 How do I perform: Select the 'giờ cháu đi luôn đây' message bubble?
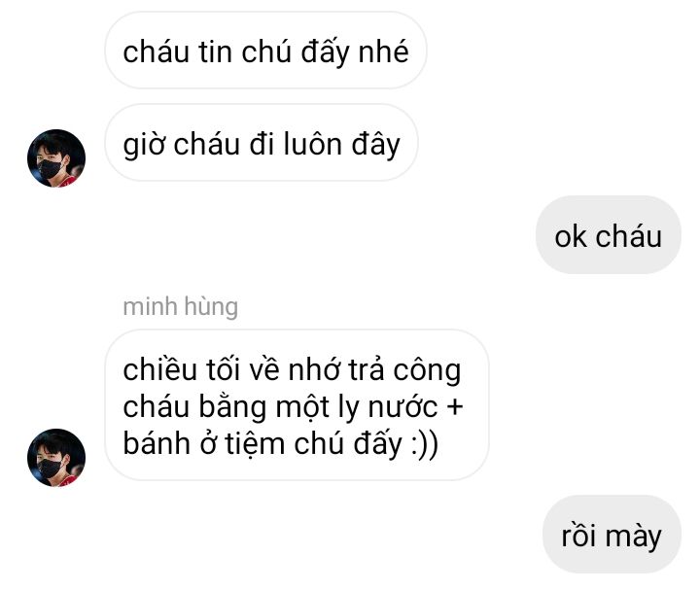(262, 143)
